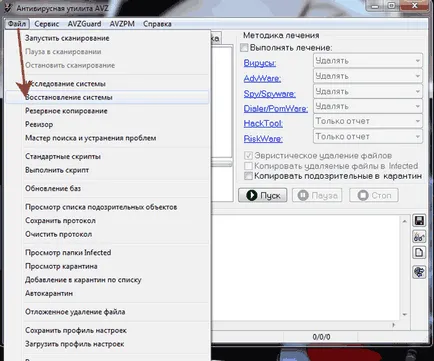Choose Очистить протокол menu entry
The height and width of the screenshot is (361, 434).
point(107,234)
